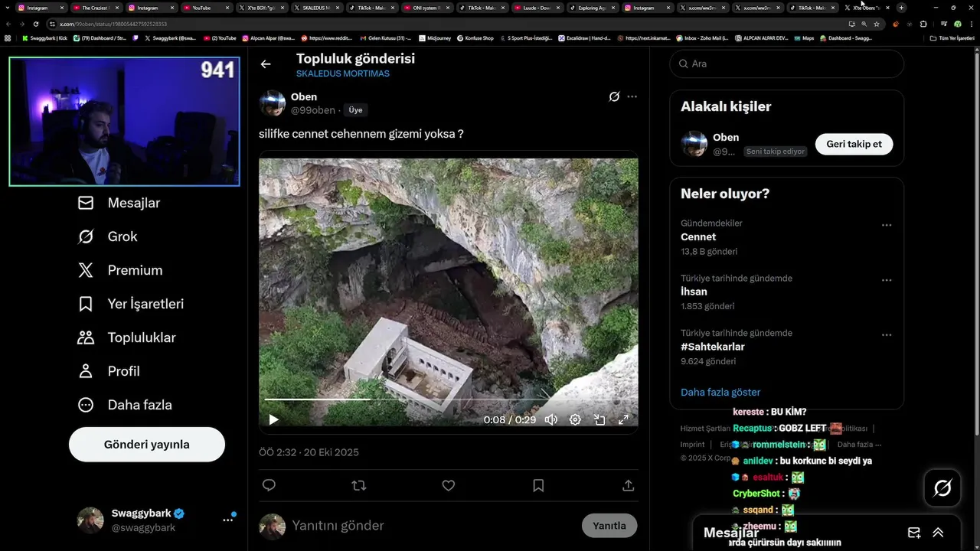Image resolution: width=980 pixels, height=551 pixels.
Task: Click the search magnifier icon in Ara box
Action: click(682, 64)
